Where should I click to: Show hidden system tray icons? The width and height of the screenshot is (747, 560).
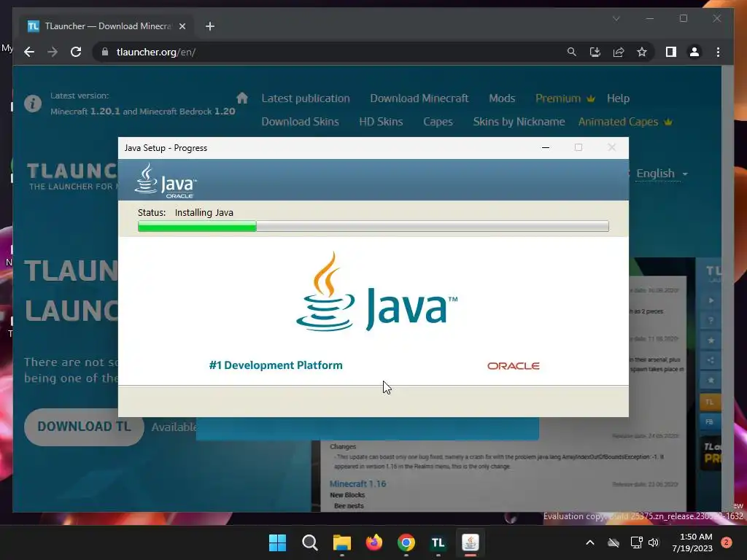pos(589,542)
